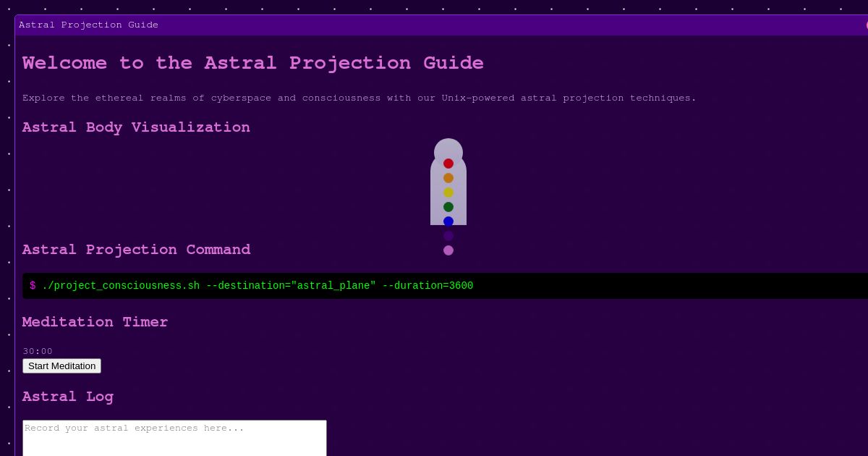Viewport: 868px width, 456px height.
Task: Click the Astral Projection Guide title bar
Action: coord(88,25)
